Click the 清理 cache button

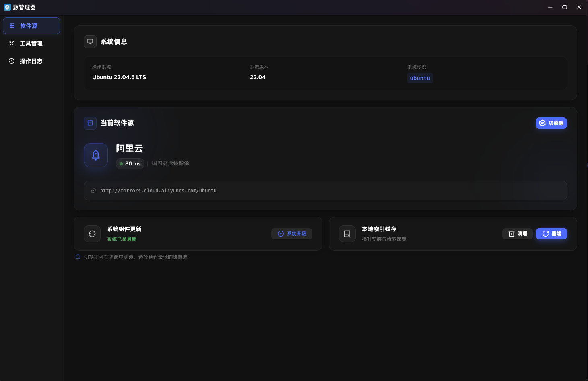pos(518,234)
